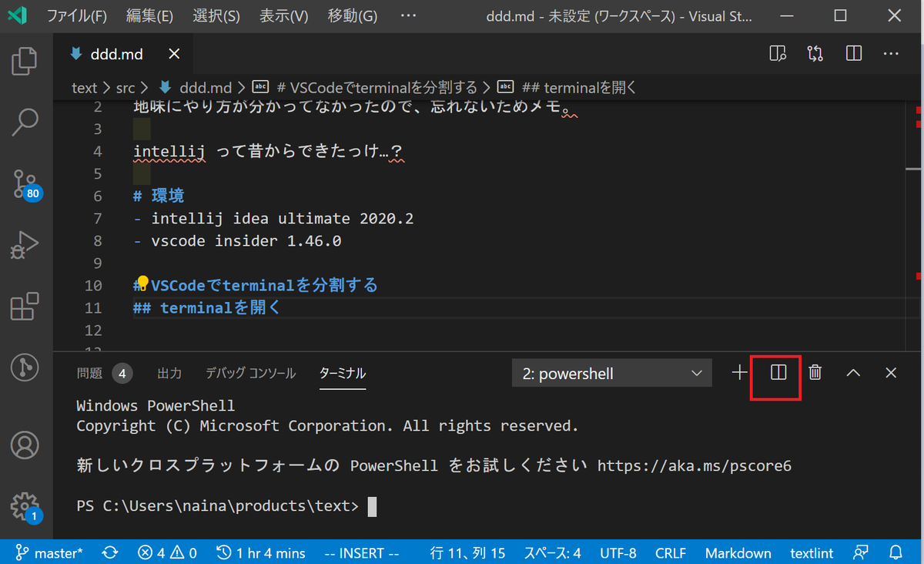Open the Search view in activity bar
Image resolution: width=924 pixels, height=564 pixels.
click(25, 121)
